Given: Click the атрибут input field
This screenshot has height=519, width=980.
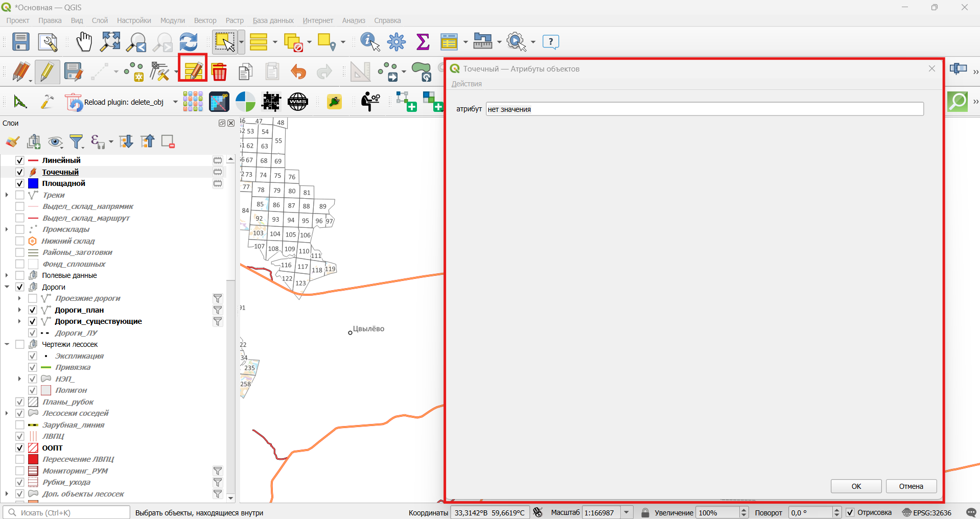Looking at the screenshot, I should point(705,109).
